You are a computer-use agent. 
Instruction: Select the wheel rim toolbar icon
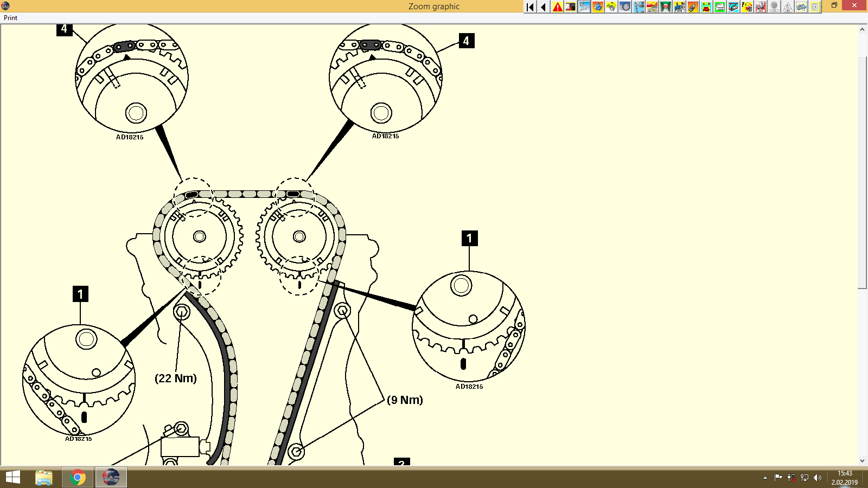[624, 7]
